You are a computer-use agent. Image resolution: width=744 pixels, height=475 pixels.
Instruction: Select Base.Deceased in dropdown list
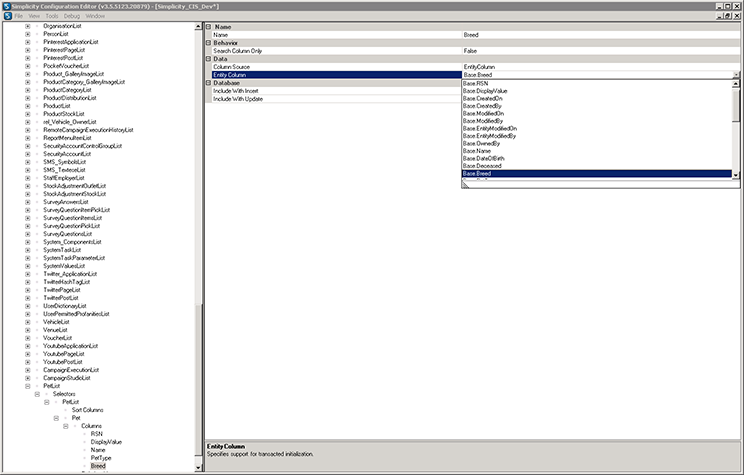(597, 166)
